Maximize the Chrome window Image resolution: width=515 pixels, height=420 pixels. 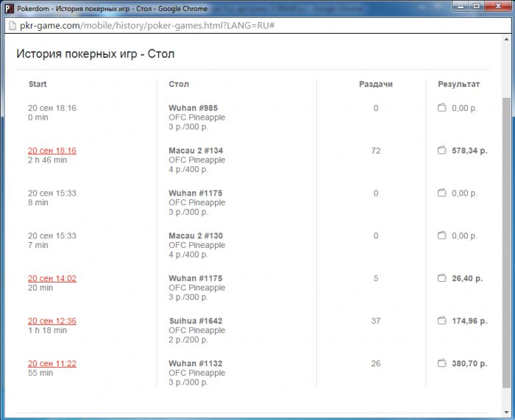pyautogui.click(x=477, y=6)
